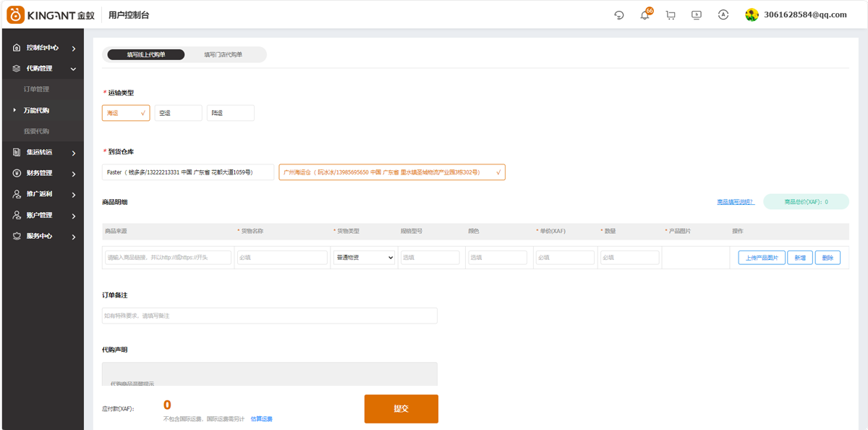Switch to 填写门店代购单 tab
Viewport: 868px width, 430px height.
[223, 55]
